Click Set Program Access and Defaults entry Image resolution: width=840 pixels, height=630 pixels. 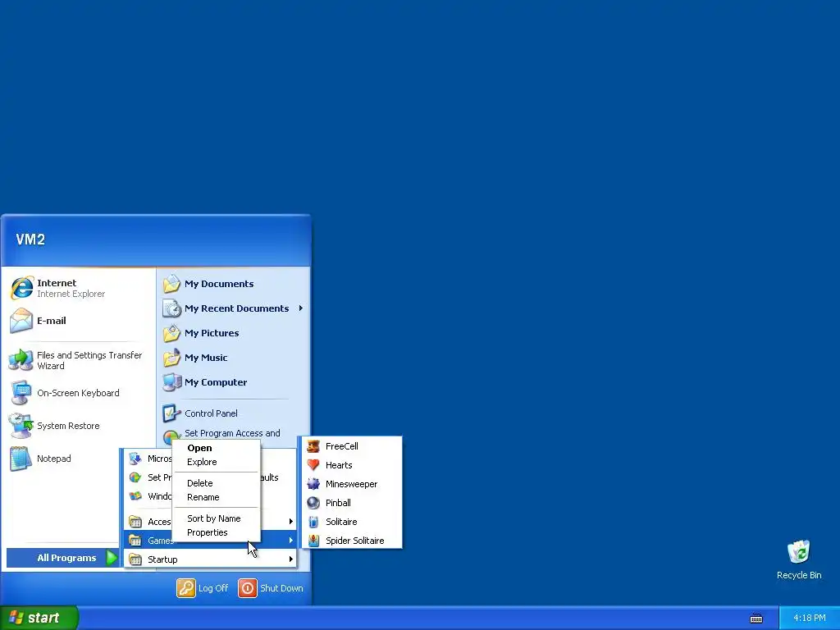pyautogui.click(x=232, y=433)
